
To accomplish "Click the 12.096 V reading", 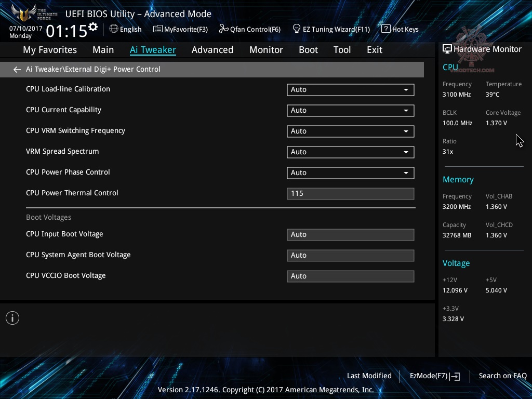I will pos(455,290).
